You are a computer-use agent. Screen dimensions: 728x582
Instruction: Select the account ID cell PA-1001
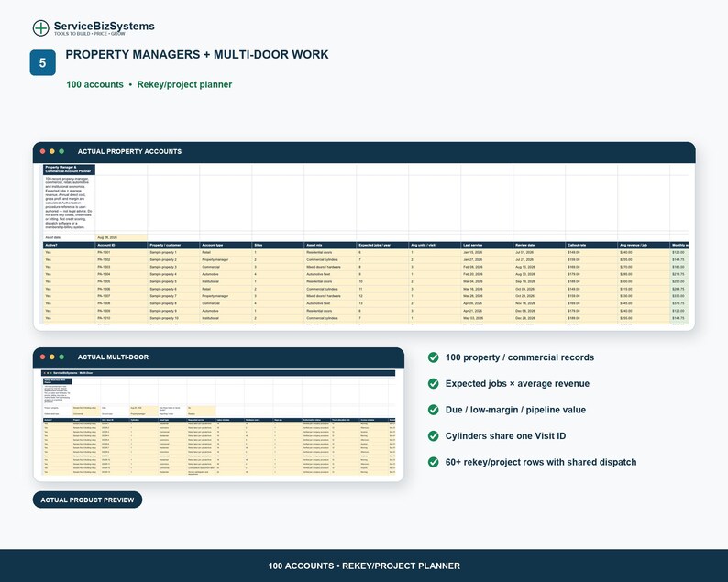(x=121, y=252)
